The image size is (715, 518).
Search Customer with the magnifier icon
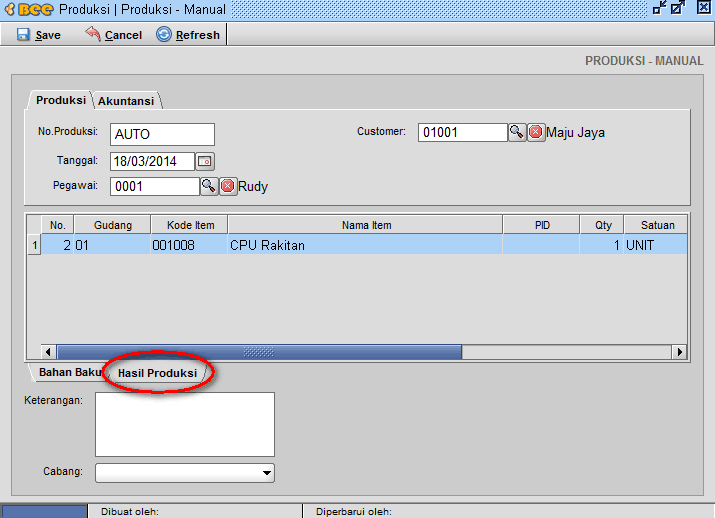(517, 132)
